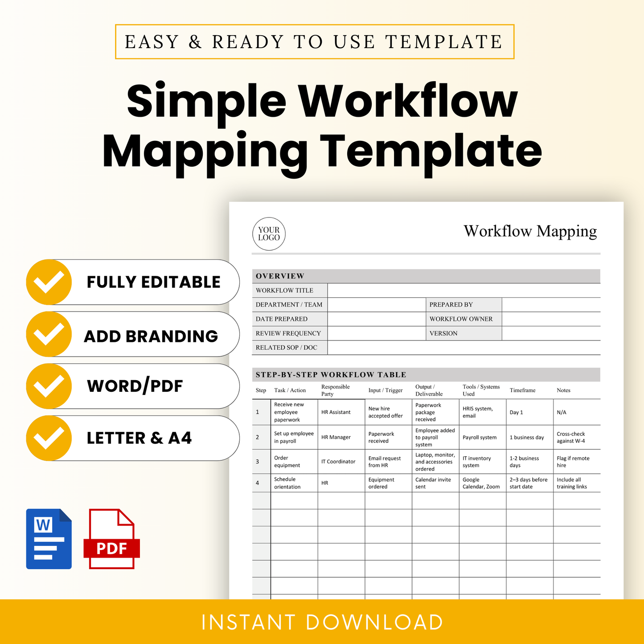
Task: Click the blank WORKFLOW TITLE field
Action: point(464,291)
